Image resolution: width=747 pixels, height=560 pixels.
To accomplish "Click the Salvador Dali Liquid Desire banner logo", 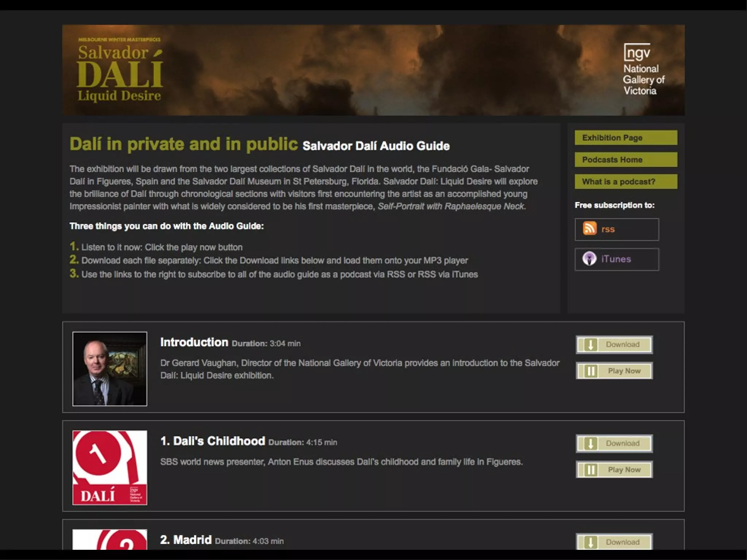I will tap(120, 69).
